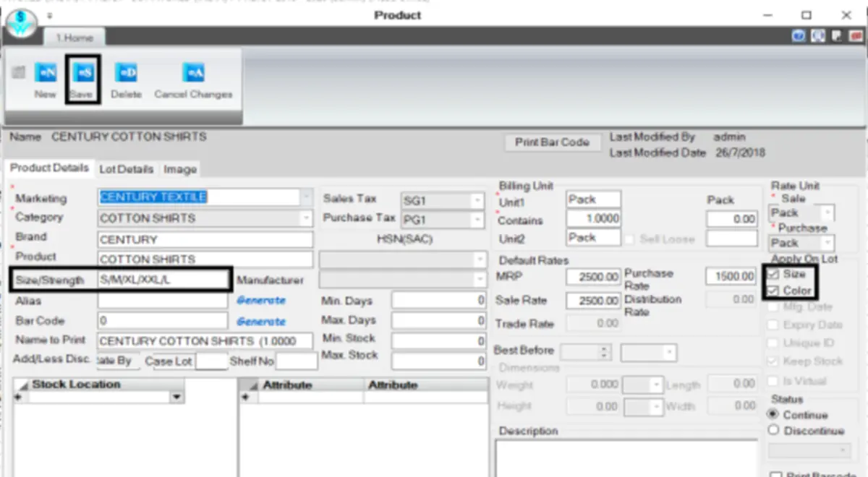
Task: Click the Purchase Rate field showing 1500.00
Action: [731, 276]
